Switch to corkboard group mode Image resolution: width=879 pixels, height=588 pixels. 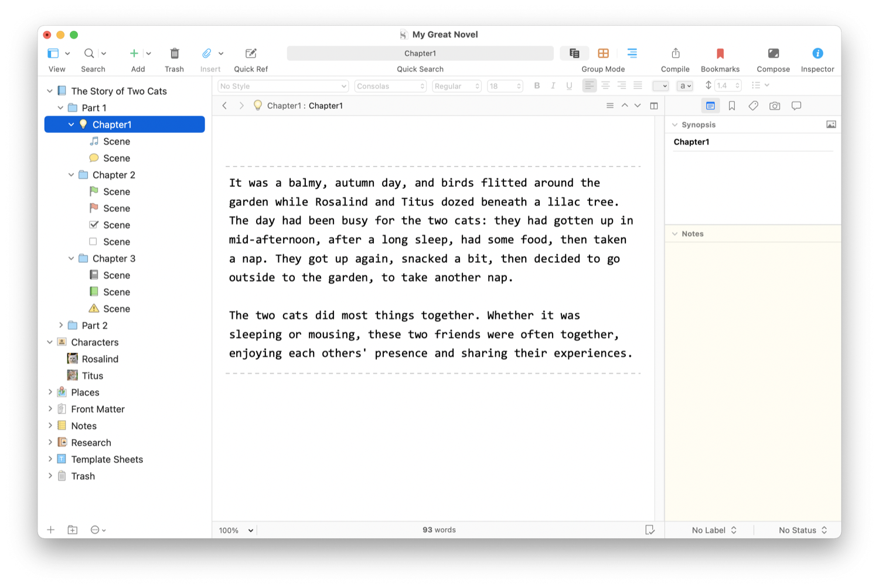[603, 53]
